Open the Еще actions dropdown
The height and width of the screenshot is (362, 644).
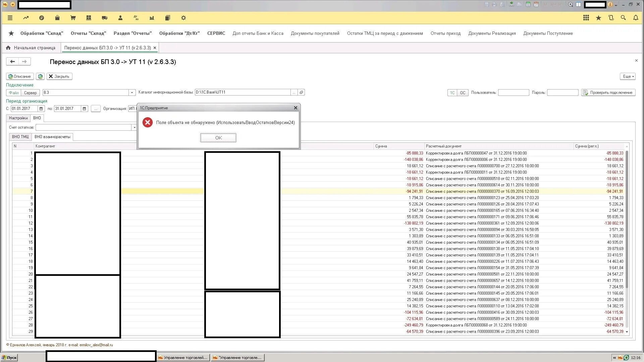628,76
